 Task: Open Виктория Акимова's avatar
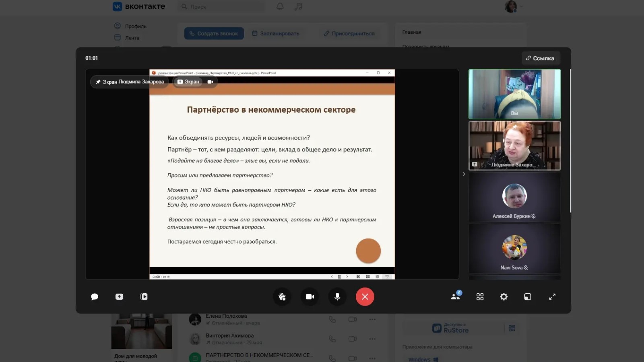(x=195, y=339)
